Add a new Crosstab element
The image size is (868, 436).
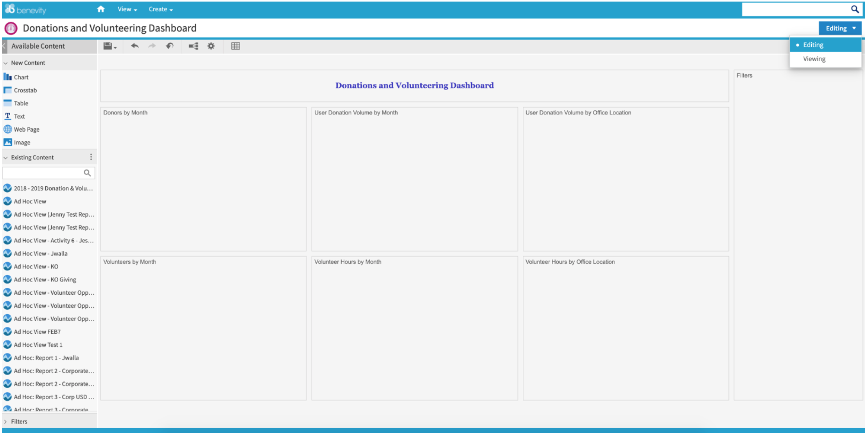(20, 90)
